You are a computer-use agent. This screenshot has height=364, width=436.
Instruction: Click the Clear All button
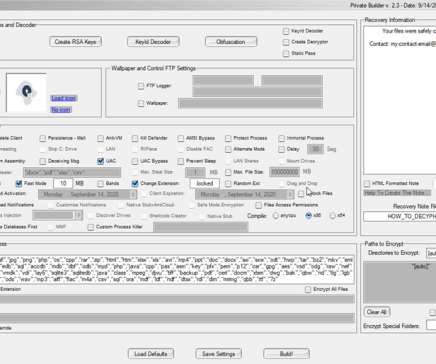pos(377,312)
